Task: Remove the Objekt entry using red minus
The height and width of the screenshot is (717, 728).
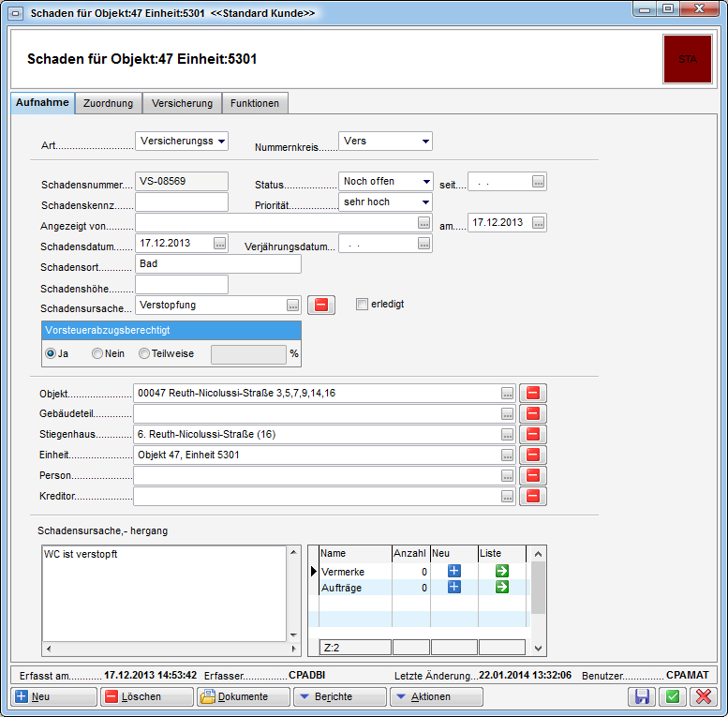Action: (x=533, y=393)
